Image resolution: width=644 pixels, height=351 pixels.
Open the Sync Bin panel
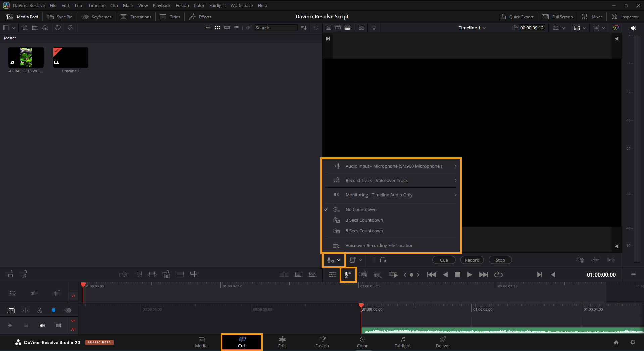[x=60, y=17]
